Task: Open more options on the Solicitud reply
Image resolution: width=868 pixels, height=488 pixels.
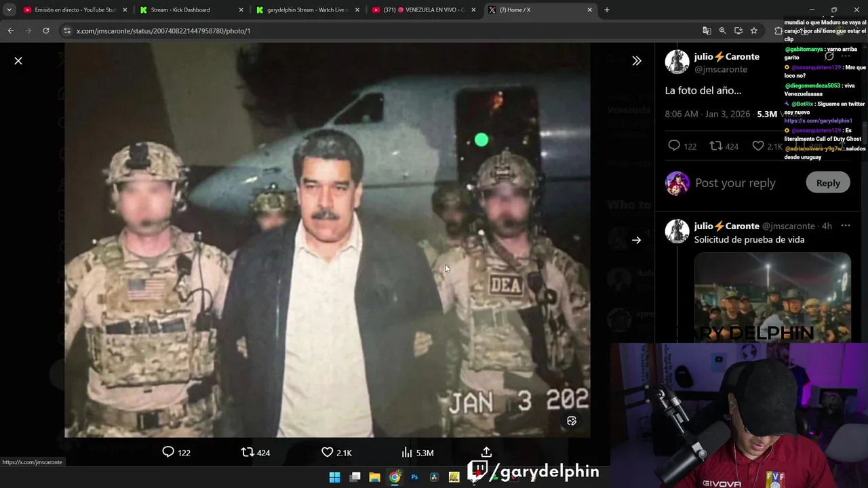Action: (x=845, y=226)
